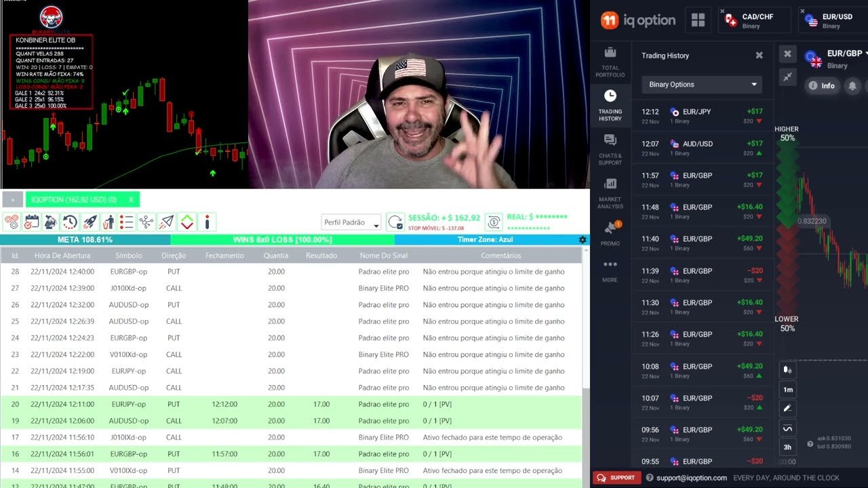Open the 10:08 EUR/GBP +$49.20 trade
Screen dimensions: 868x488
coord(703,370)
